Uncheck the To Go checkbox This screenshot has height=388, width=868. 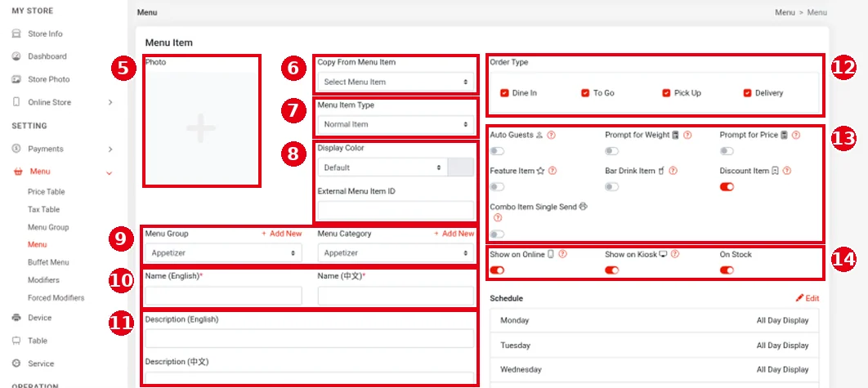[585, 93]
